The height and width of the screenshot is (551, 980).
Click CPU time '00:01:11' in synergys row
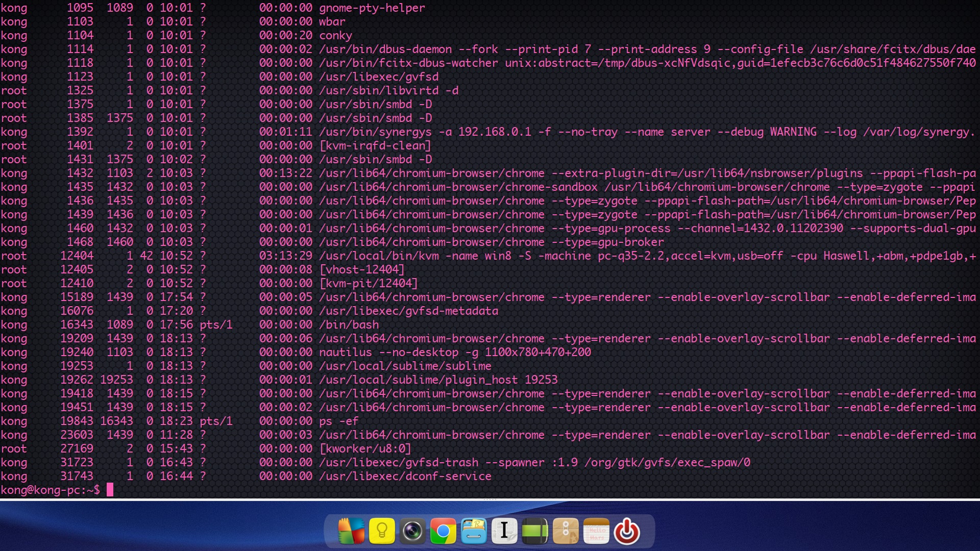tap(286, 132)
